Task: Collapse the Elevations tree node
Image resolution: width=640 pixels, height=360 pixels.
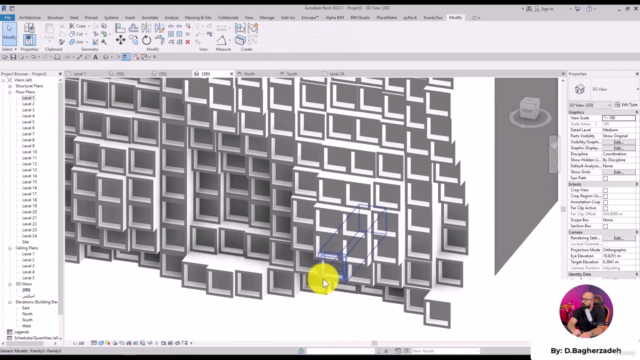Action: click(x=10, y=302)
